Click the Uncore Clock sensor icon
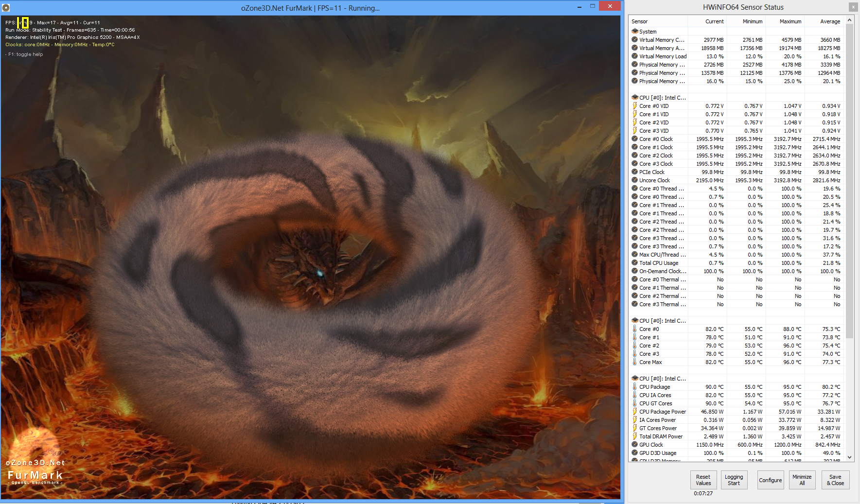 coord(634,180)
